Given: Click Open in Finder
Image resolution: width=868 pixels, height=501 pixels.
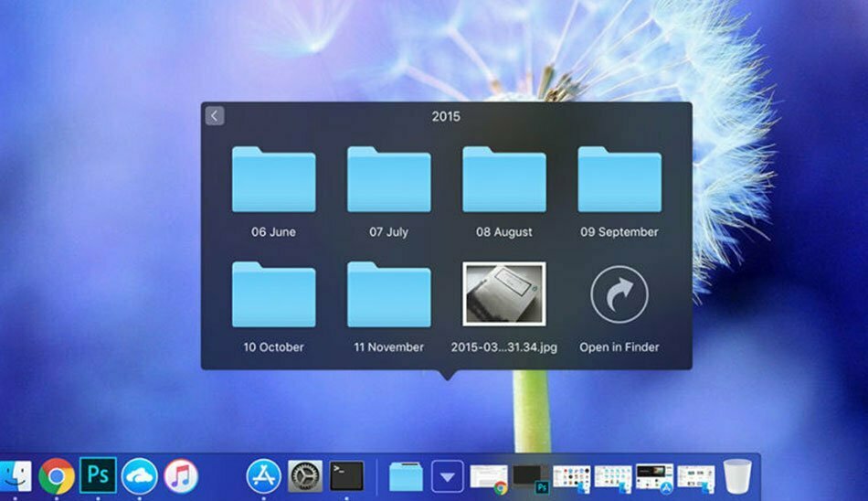Looking at the screenshot, I should click(619, 295).
